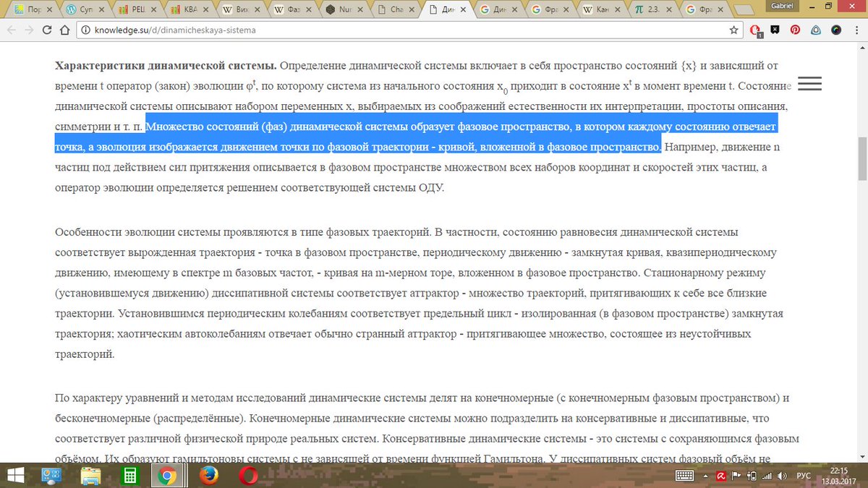Click the address bar URL knowledge.su
Image resolution: width=868 pixels, height=488 pixels.
pyautogui.click(x=175, y=30)
